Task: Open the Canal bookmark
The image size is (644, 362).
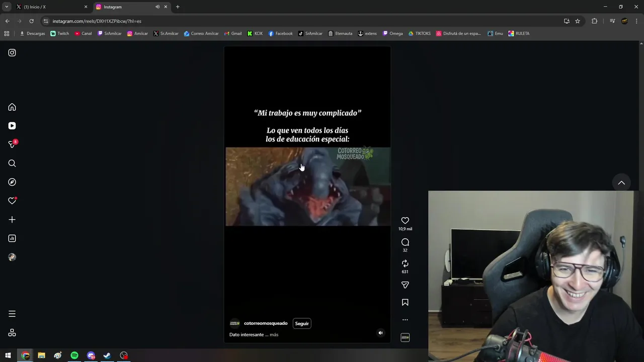Action: click(83, 34)
